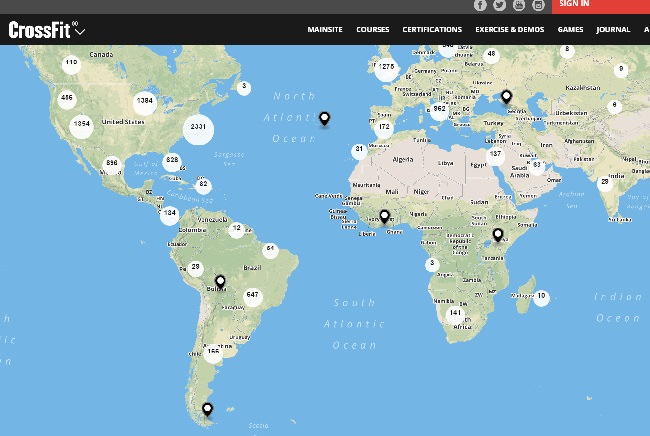650x436 pixels.
Task: Open the Twitter social icon
Action: pos(499,5)
